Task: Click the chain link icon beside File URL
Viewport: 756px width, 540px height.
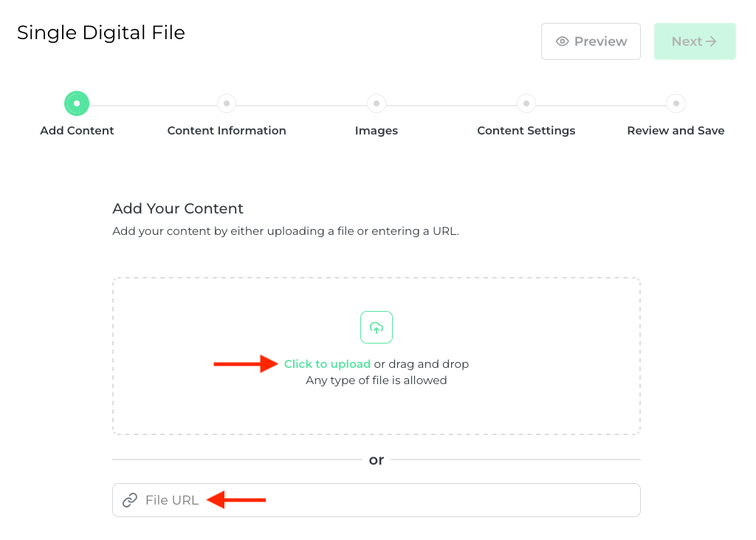Action: pos(130,500)
